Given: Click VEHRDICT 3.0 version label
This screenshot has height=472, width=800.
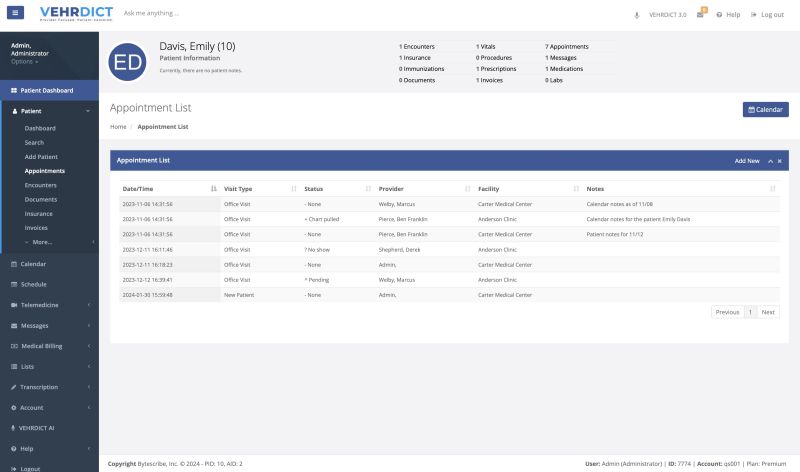Looking at the screenshot, I should 667,15.
